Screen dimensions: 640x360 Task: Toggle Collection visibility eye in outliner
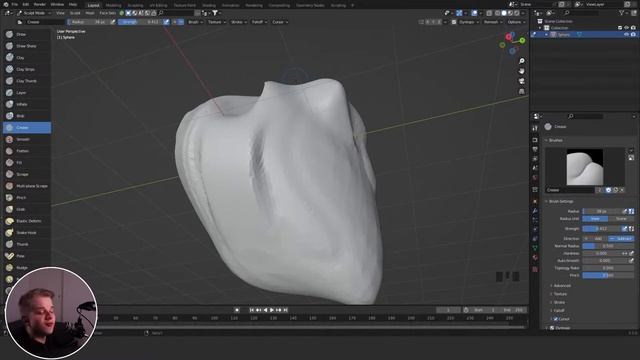point(626,28)
